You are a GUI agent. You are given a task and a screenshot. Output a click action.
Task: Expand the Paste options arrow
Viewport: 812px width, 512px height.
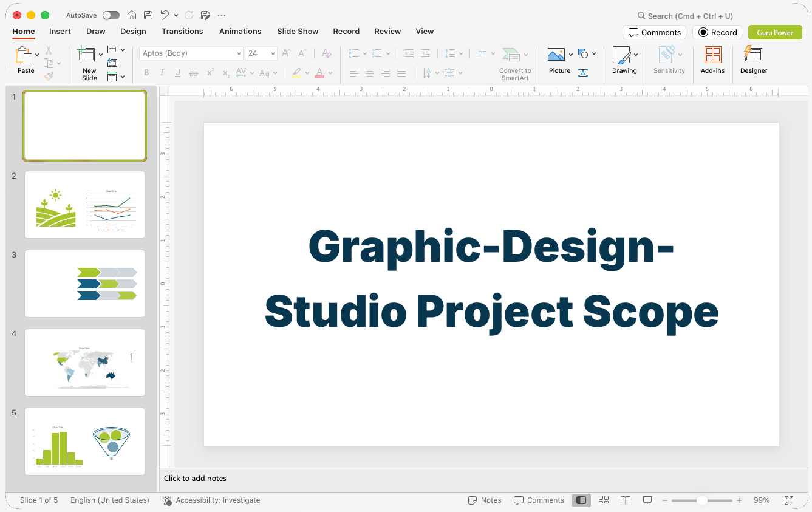[38, 55]
